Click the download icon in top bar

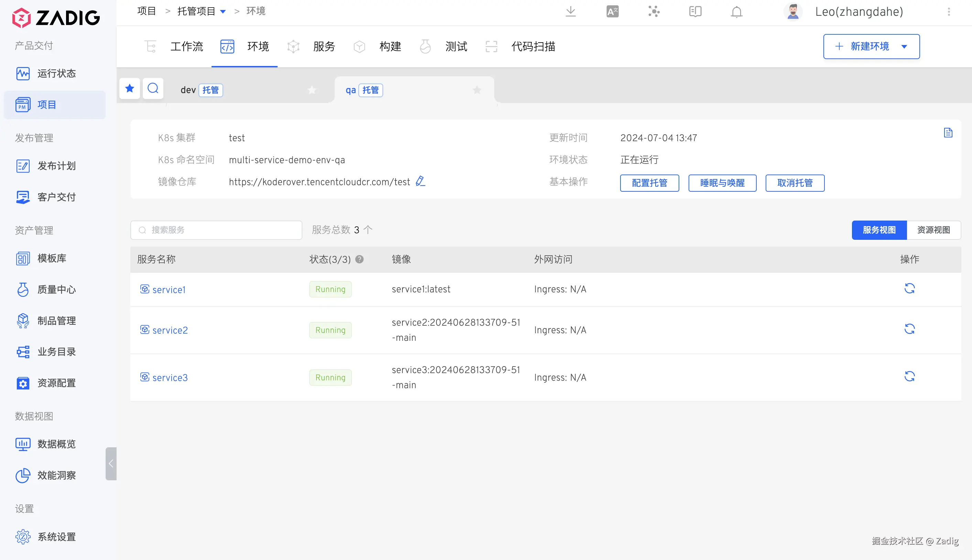click(x=571, y=12)
